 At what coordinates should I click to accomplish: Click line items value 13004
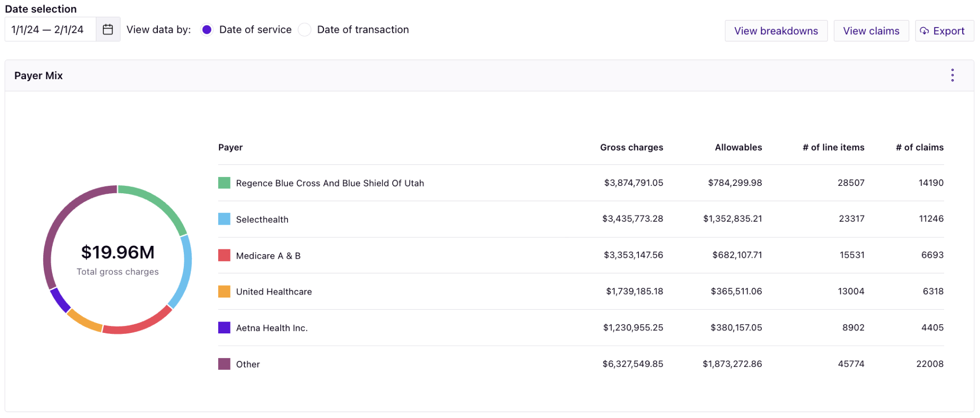[x=851, y=292]
